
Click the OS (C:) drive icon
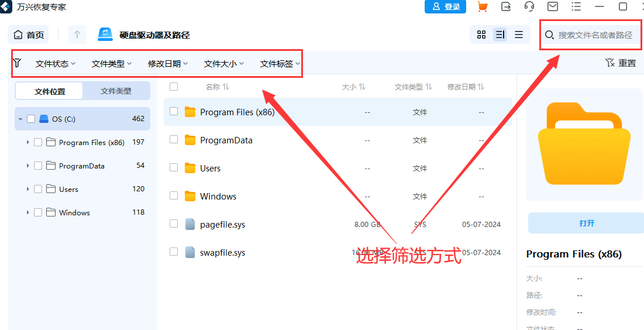[43, 119]
